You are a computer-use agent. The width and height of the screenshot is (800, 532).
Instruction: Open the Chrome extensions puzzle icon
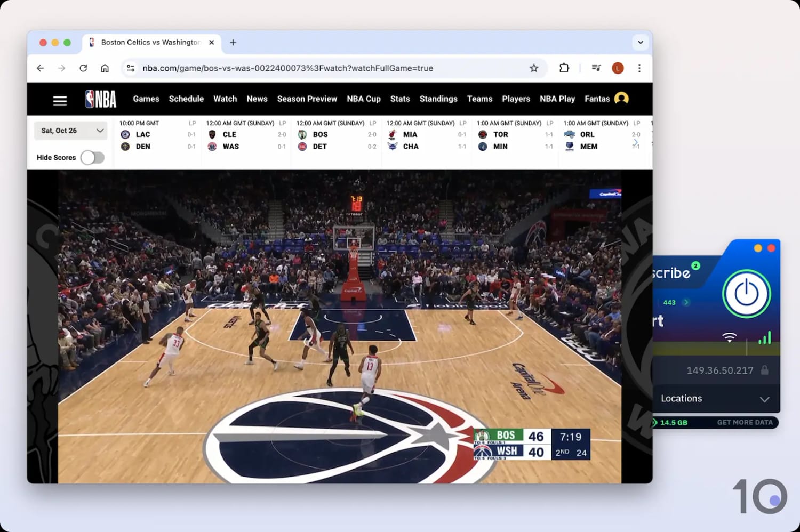(x=564, y=68)
